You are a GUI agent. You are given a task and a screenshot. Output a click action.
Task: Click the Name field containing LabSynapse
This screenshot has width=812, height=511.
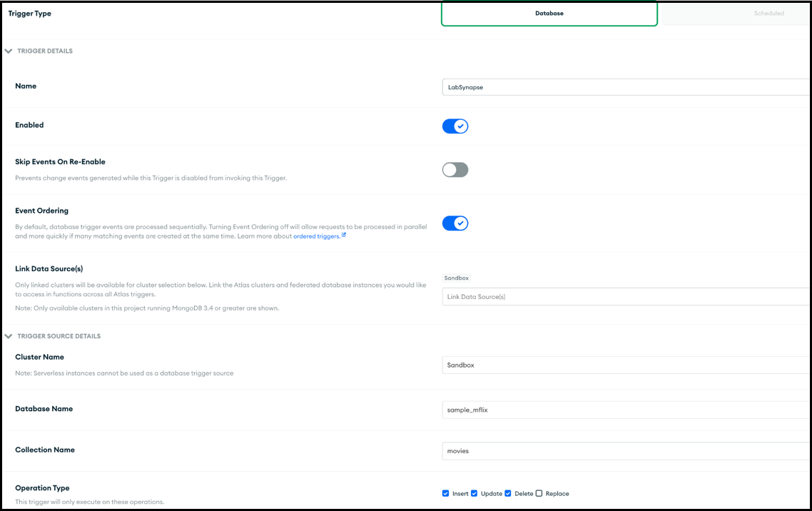(x=624, y=87)
